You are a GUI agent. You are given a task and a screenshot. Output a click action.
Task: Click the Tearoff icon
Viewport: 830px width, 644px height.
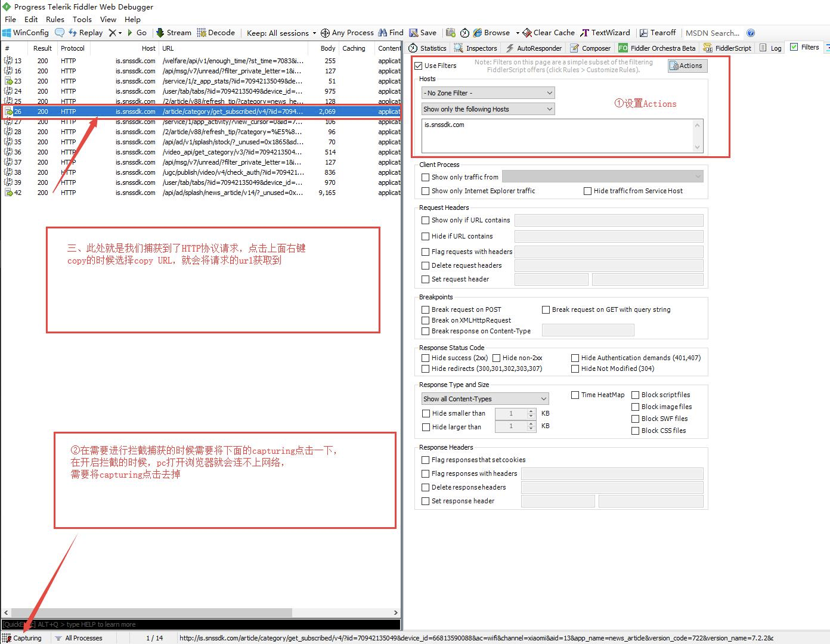tap(658, 32)
